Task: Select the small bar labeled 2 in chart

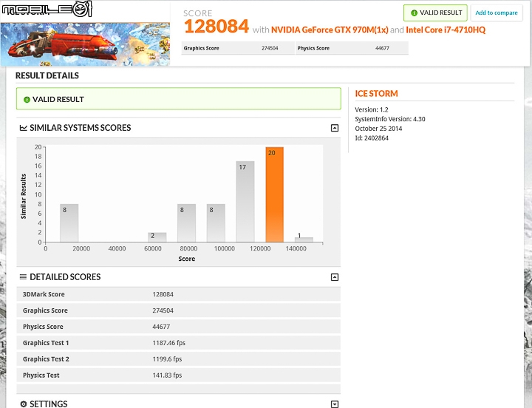Action: (157, 237)
